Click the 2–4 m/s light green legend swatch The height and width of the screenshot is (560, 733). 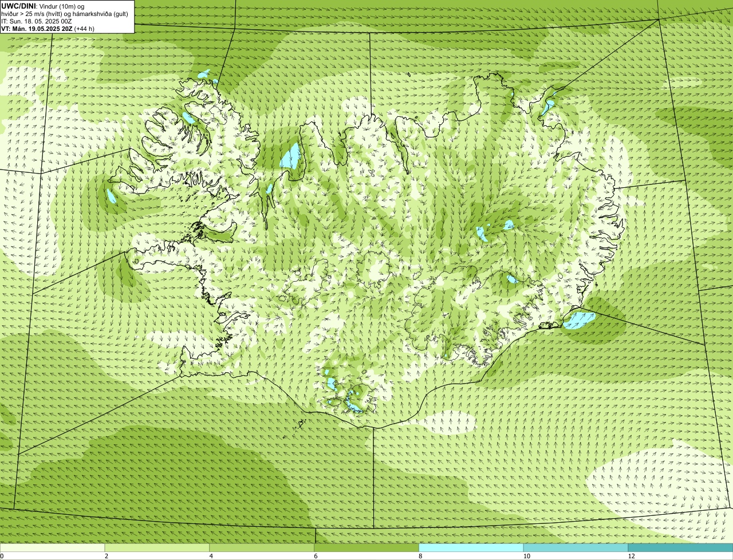(157, 548)
